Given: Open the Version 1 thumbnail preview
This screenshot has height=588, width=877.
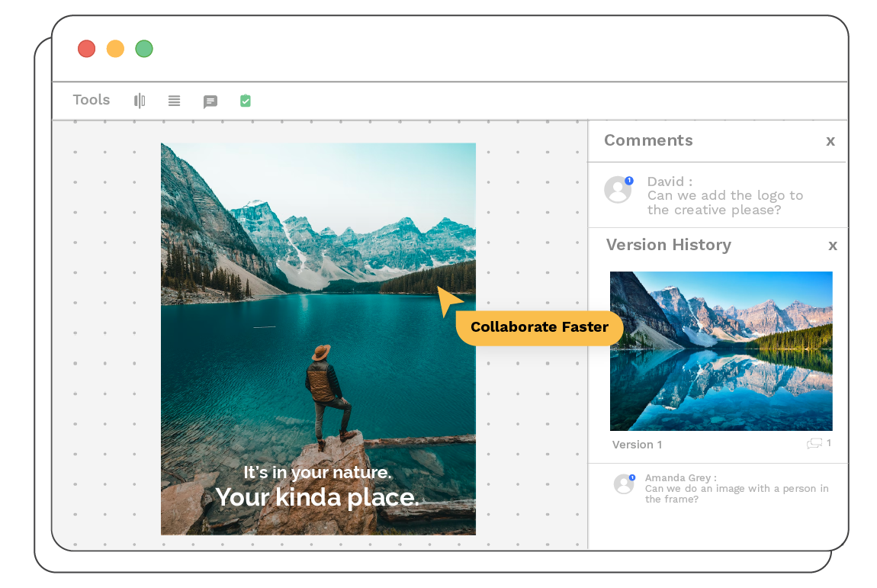Looking at the screenshot, I should [x=721, y=351].
